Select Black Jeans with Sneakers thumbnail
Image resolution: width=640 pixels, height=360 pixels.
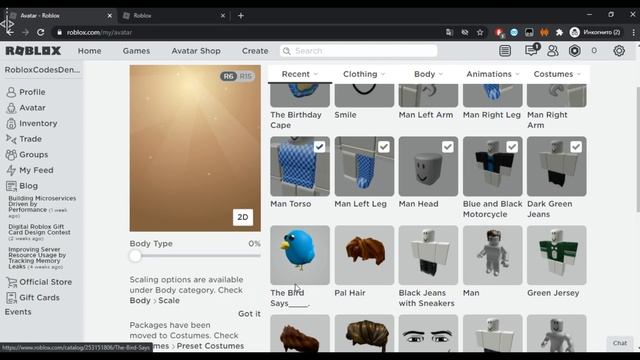pos(428,255)
